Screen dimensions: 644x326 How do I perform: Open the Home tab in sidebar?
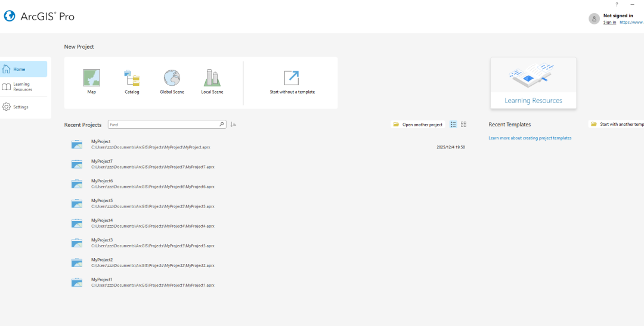coord(24,69)
